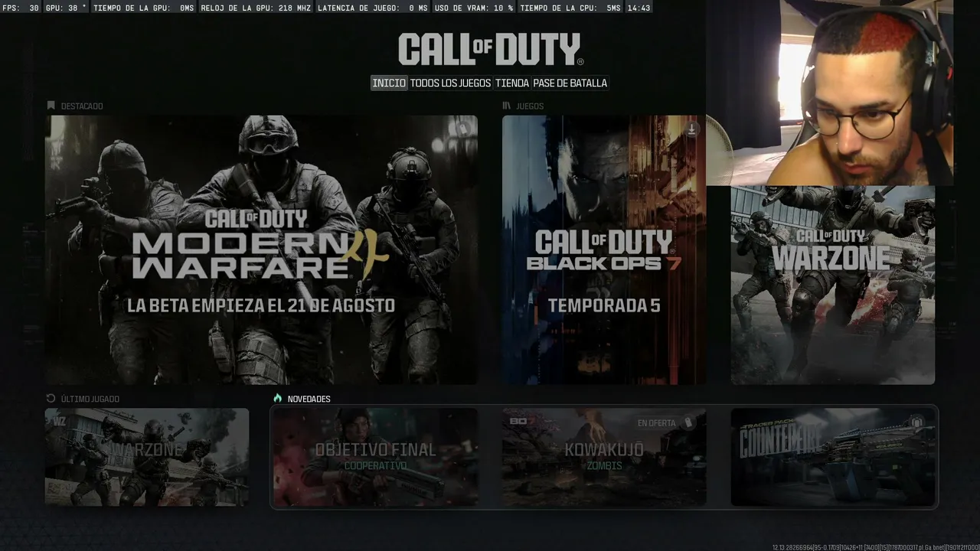
Task: Open the Kowakujo Zombis tile
Action: (604, 457)
